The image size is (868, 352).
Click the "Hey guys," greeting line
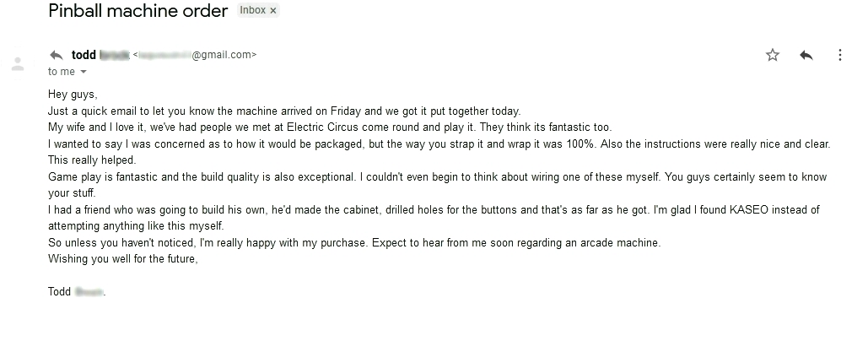tap(73, 95)
